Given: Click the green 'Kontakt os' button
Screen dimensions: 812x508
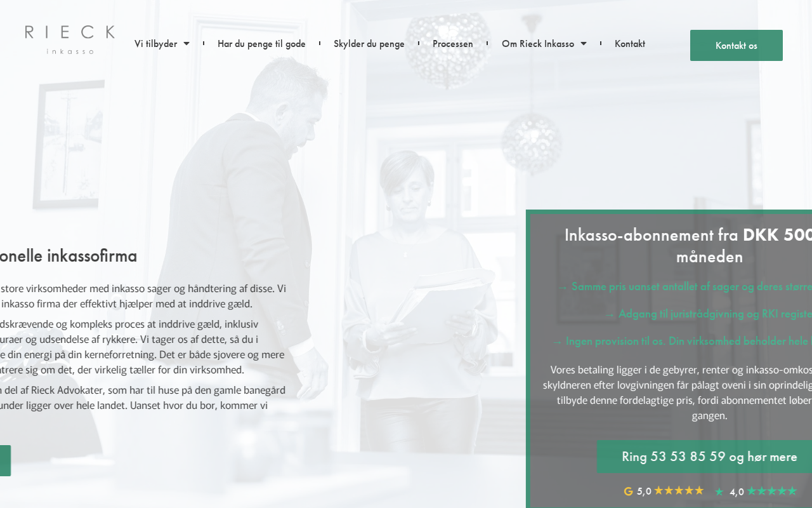Looking at the screenshot, I should point(737,46).
